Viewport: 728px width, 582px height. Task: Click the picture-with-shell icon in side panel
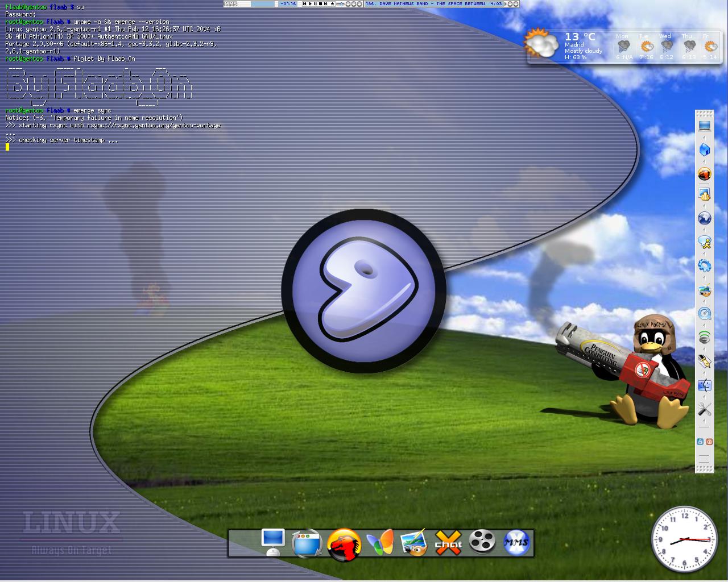[x=705, y=194]
